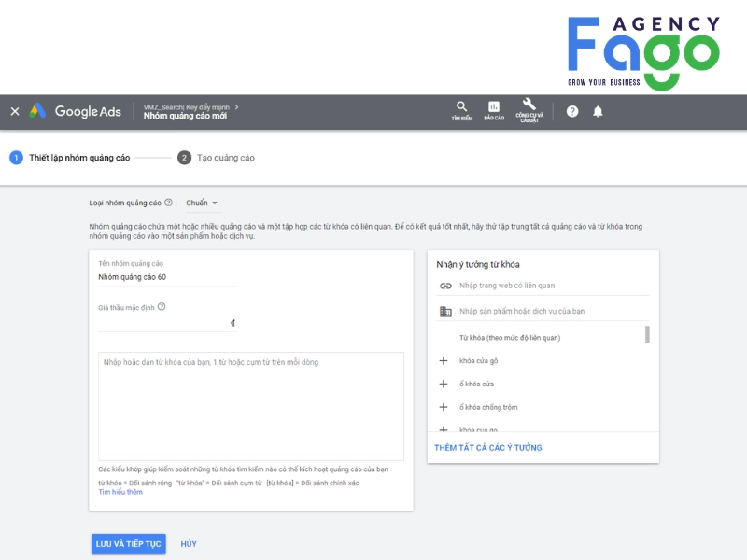Screen dimensions: 747x560
Task: Add keyword khóa cửa gỗ with plus
Action: point(443,361)
